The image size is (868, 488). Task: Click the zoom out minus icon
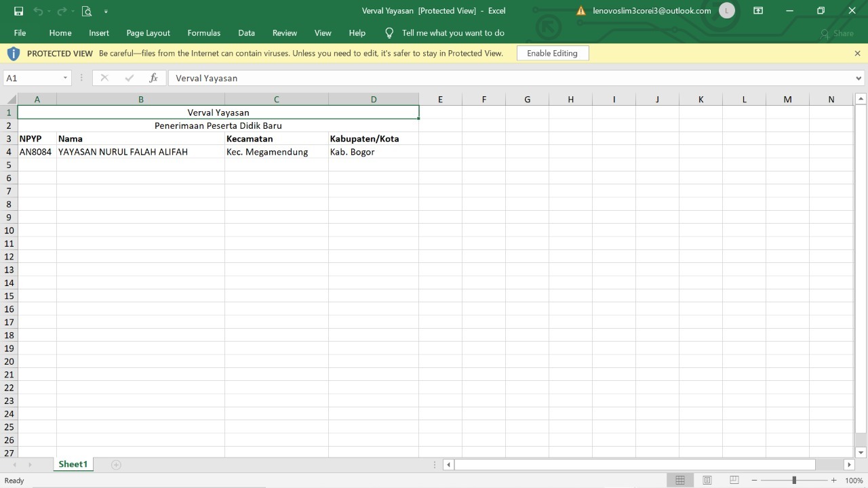click(x=754, y=480)
